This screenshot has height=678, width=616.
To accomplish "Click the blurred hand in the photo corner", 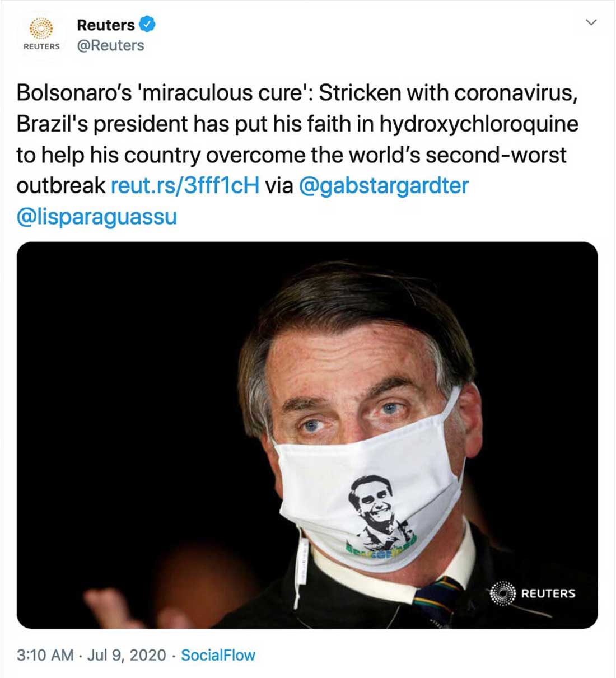I will click(x=112, y=609).
